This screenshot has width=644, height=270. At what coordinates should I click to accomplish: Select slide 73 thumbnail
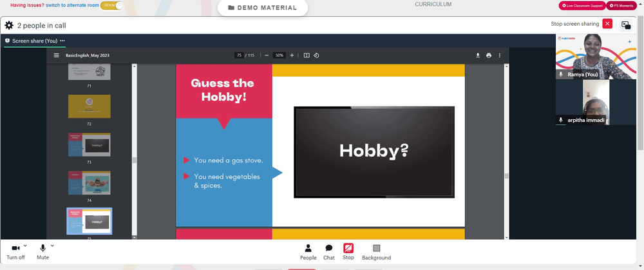click(89, 144)
